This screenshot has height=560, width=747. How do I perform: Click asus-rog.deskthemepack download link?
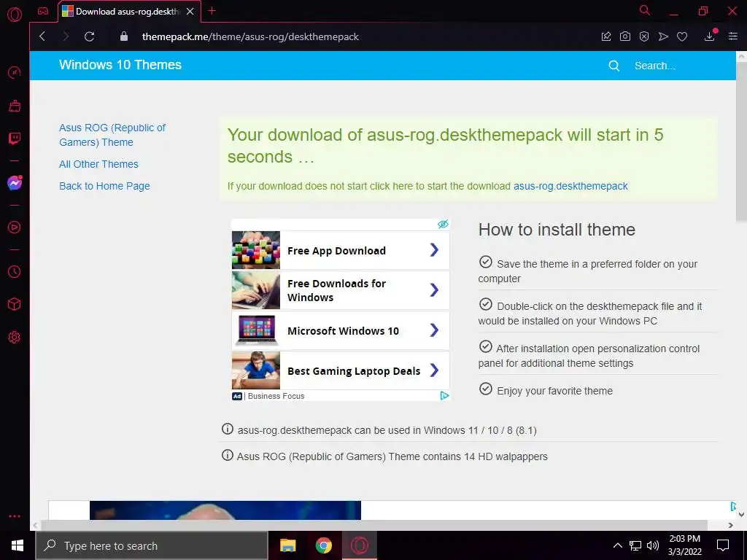(x=570, y=186)
